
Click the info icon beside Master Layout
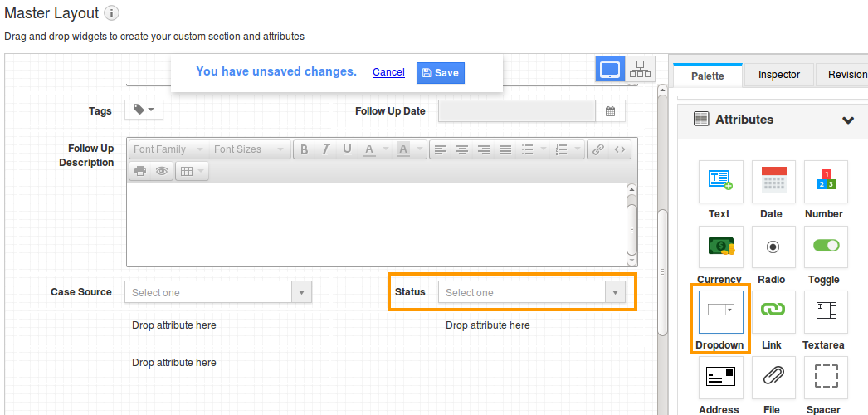[x=112, y=14]
